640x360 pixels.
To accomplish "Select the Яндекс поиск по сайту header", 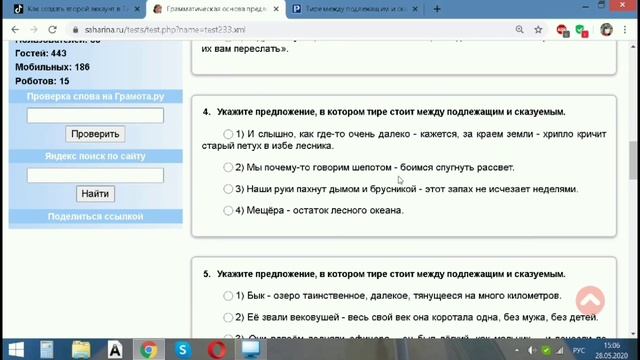I will (x=95, y=156).
